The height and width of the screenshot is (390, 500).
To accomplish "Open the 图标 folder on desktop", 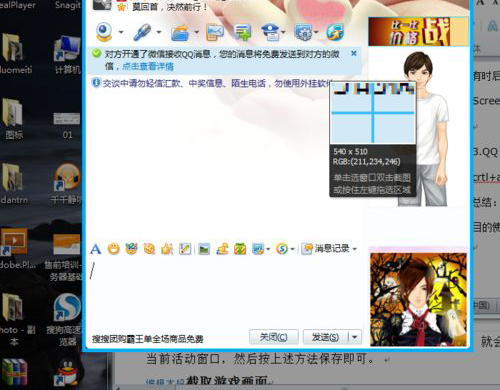I will 13,119.
